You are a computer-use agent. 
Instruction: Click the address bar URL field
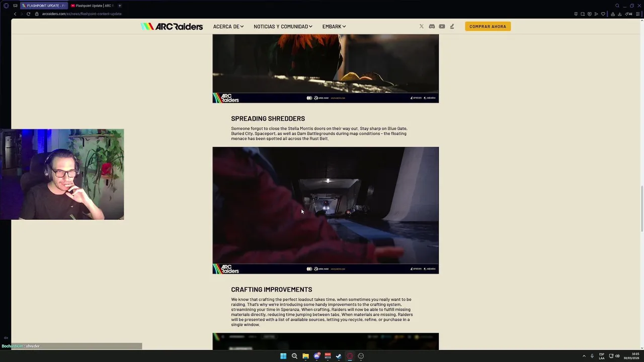coord(82,14)
